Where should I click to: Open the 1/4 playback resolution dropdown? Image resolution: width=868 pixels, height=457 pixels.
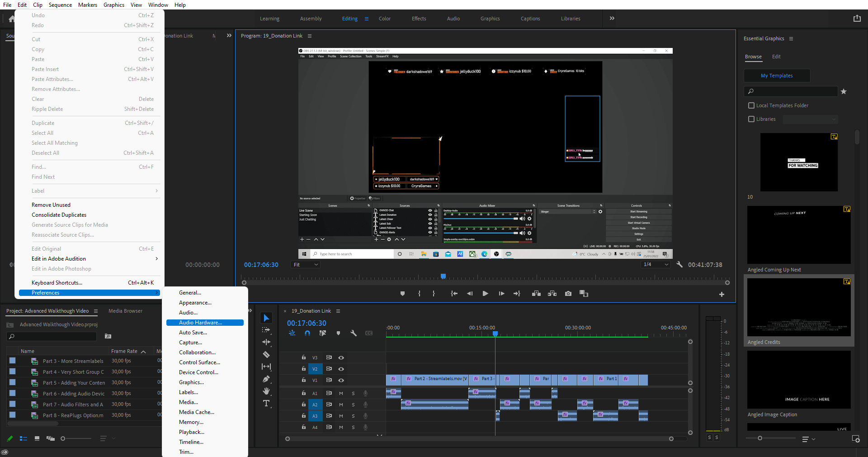(656, 264)
